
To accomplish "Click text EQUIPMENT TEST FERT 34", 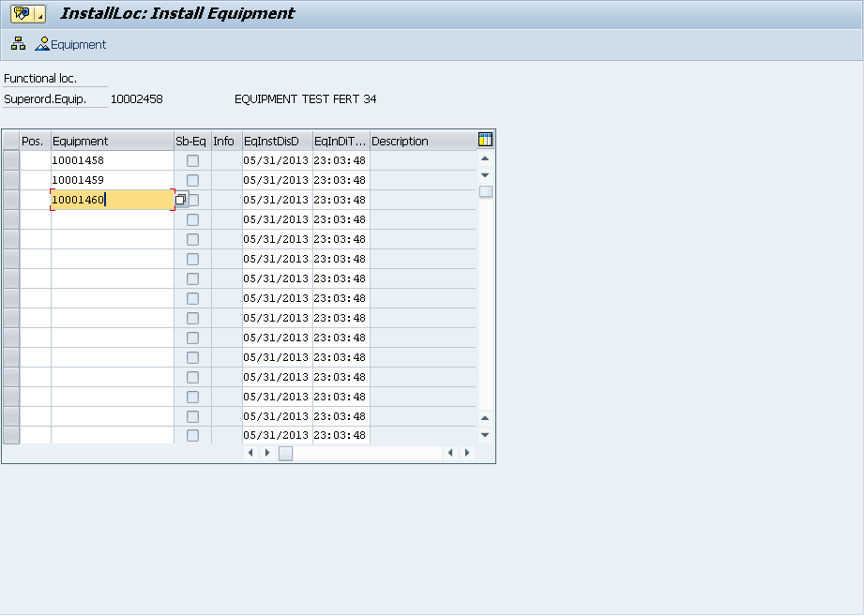I will tap(305, 99).
